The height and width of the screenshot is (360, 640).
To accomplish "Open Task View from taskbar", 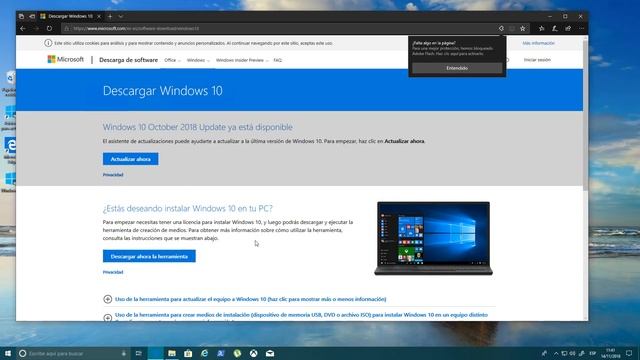I will 139,353.
